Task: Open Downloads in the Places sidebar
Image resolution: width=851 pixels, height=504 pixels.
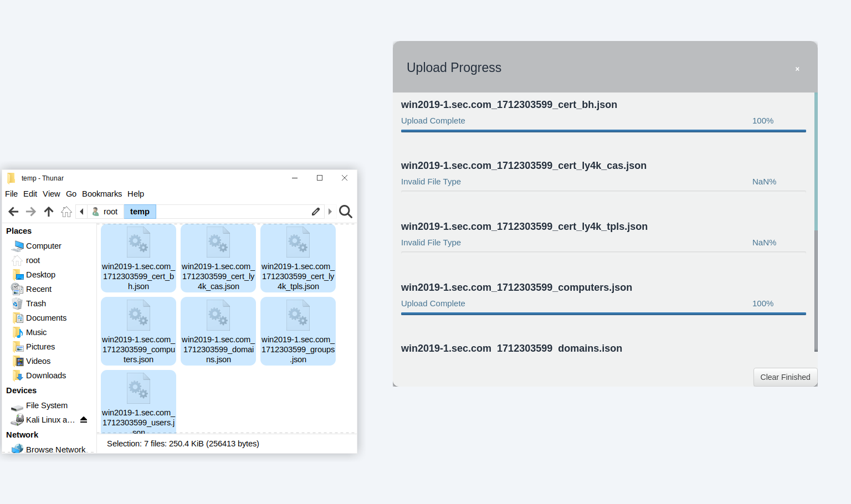Action: pos(46,376)
